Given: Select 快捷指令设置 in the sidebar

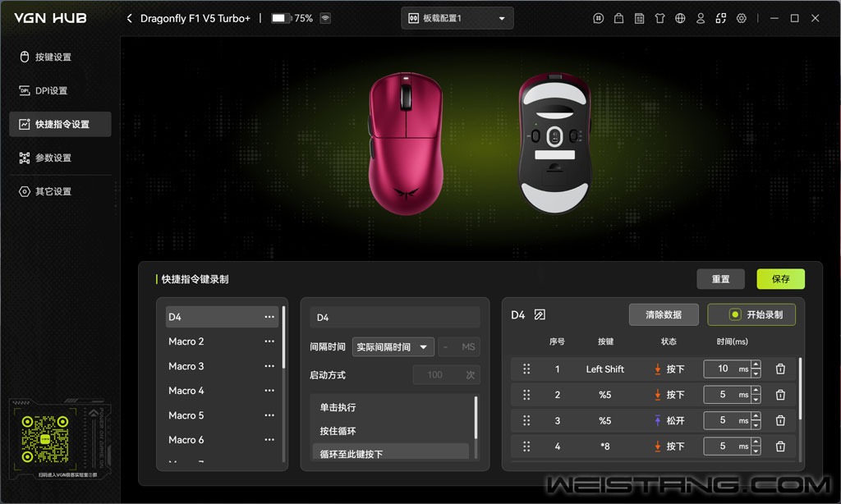Looking at the screenshot, I should [60, 125].
